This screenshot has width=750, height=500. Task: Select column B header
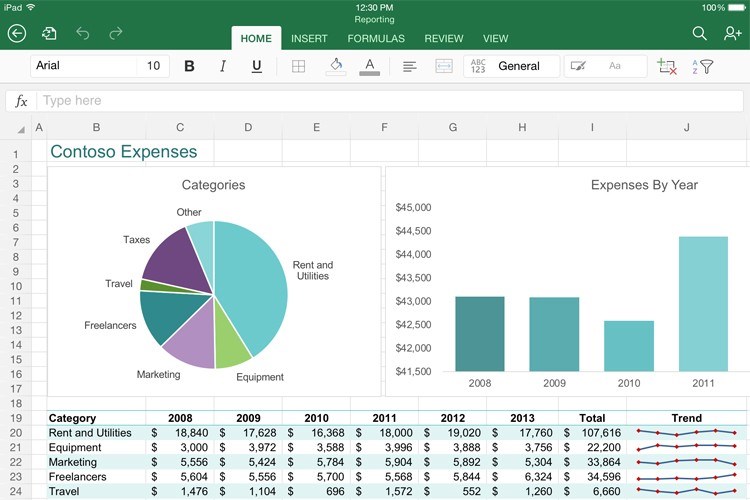coord(96,128)
